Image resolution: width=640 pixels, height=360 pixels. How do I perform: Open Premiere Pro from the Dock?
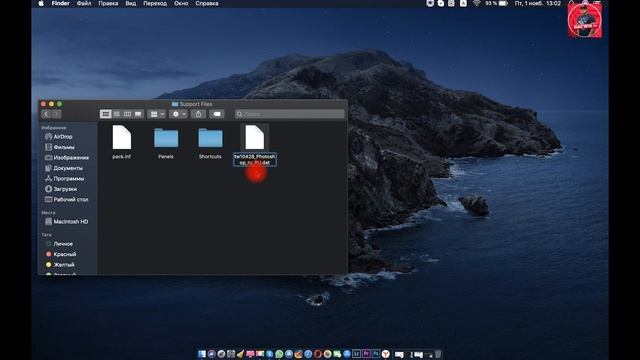(366, 353)
